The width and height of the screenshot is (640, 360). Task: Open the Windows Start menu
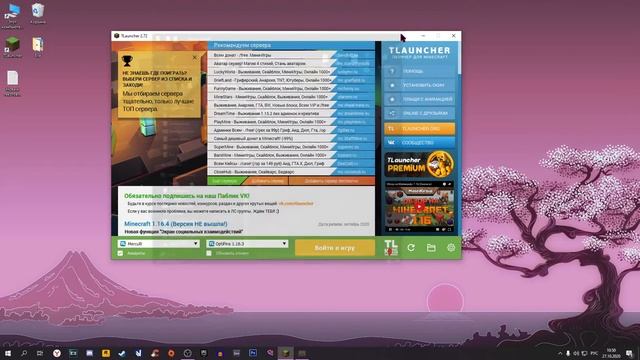point(7,353)
